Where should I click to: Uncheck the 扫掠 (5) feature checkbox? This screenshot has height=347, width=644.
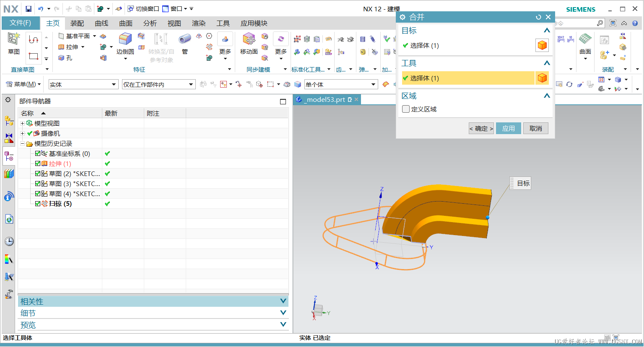[38, 204]
